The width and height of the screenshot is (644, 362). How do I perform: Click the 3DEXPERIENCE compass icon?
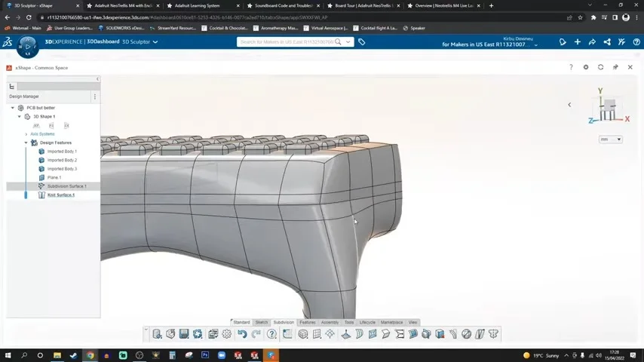point(27,47)
